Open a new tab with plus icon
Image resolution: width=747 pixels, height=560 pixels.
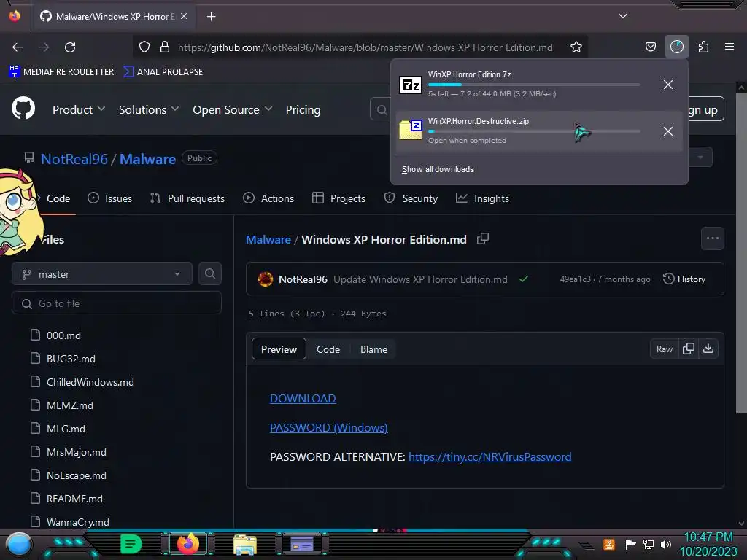point(211,17)
